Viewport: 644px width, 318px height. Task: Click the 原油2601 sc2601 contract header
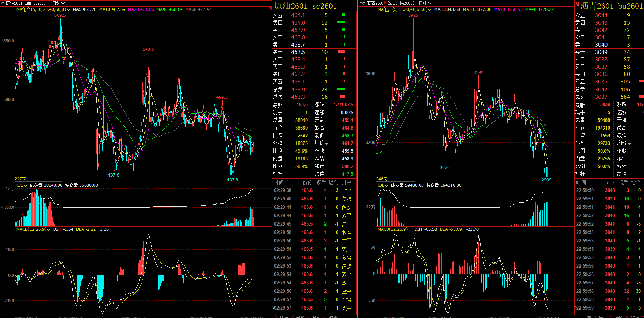305,6
